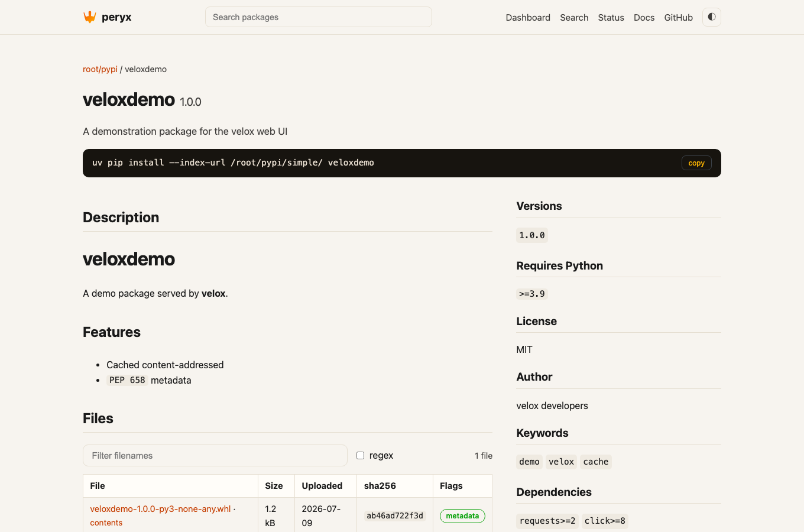
Task: Click the Dependencies heading
Action: (554, 492)
